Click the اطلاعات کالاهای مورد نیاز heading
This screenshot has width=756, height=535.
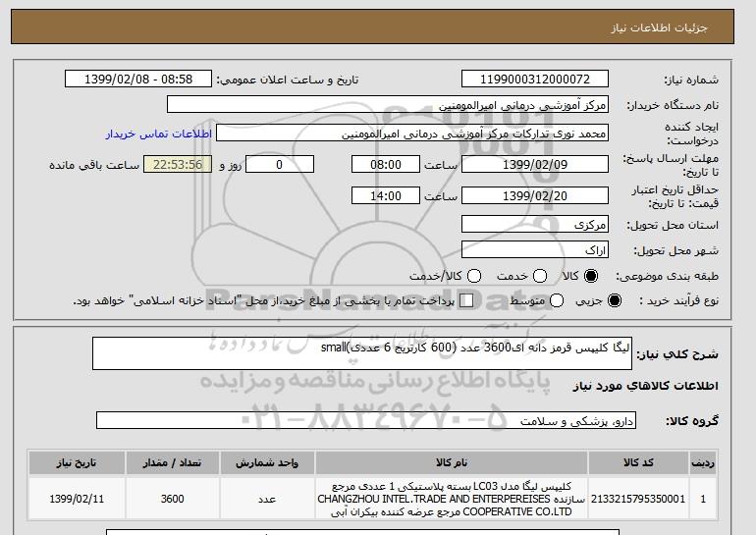click(646, 386)
